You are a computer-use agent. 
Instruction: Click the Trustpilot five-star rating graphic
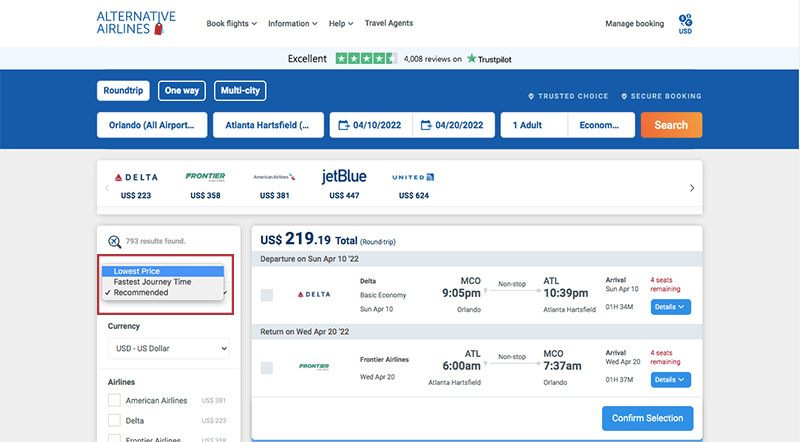click(x=366, y=59)
